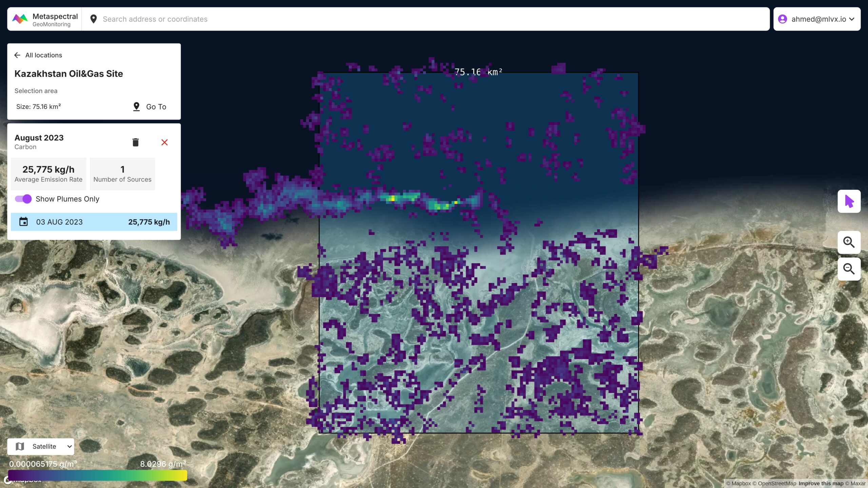Click the concentration color scale bar
Viewport: 868px width, 488px height.
[98, 475]
